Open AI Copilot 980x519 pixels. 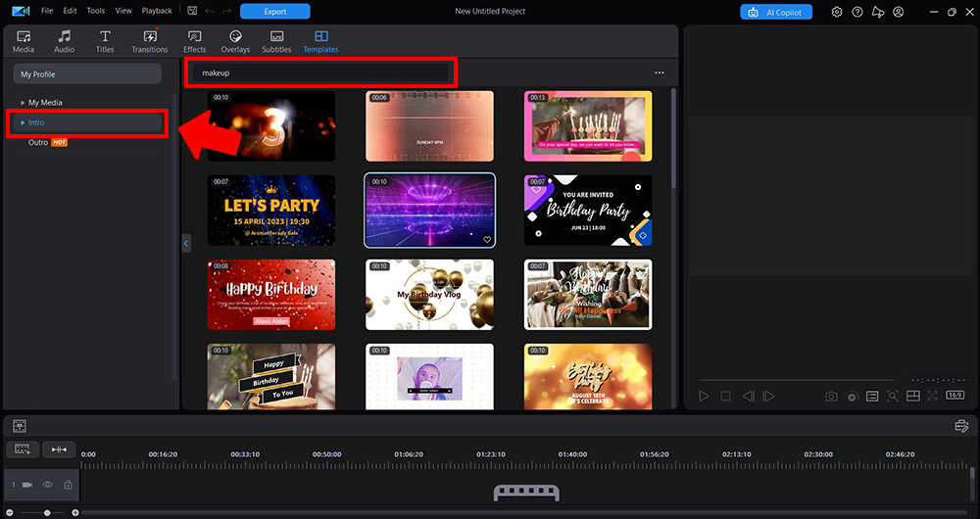pyautogui.click(x=776, y=12)
